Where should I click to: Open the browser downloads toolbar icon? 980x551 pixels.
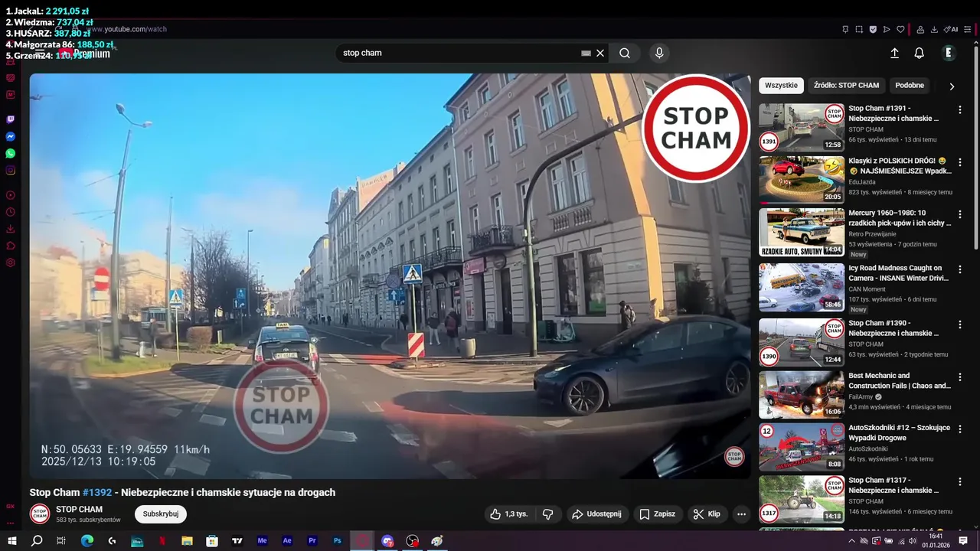(x=934, y=30)
